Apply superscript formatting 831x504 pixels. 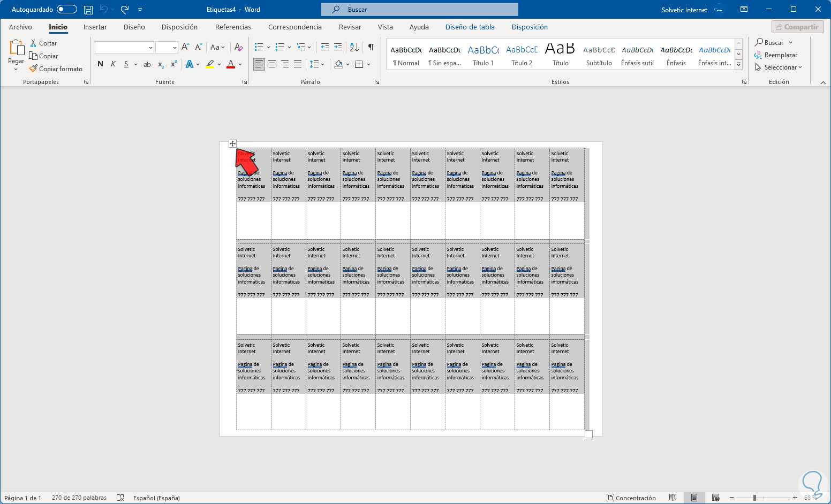coord(173,64)
